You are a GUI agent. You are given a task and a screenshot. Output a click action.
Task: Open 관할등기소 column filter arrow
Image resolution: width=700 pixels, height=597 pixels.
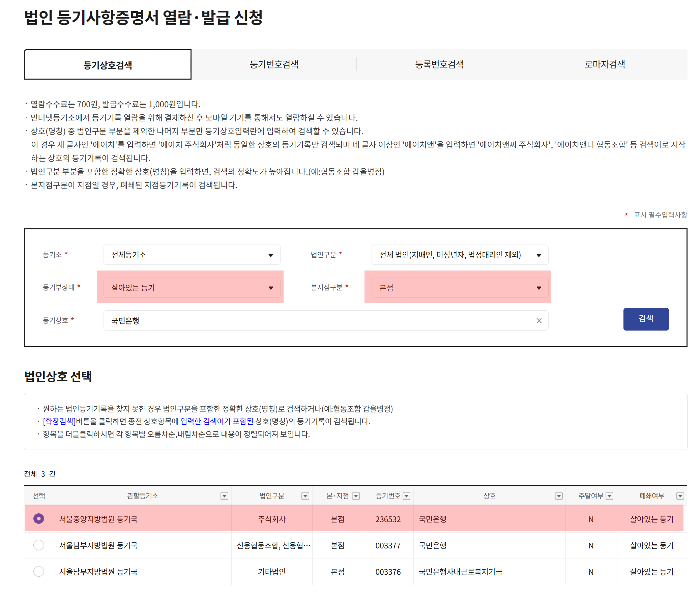click(x=224, y=496)
